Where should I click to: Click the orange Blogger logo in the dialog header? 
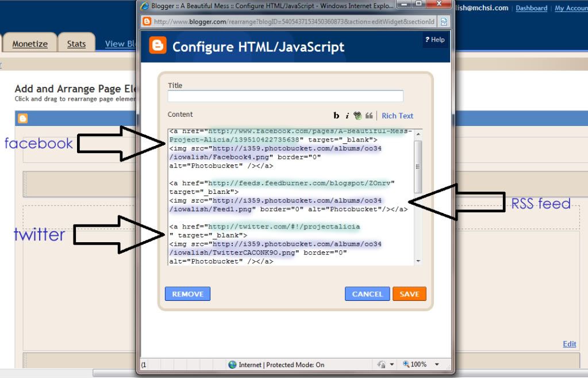pyautogui.click(x=158, y=45)
